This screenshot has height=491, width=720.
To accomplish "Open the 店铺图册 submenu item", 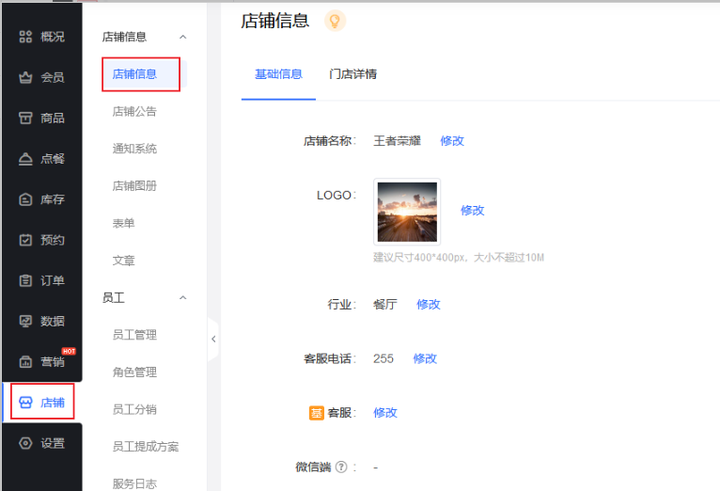I will (135, 186).
